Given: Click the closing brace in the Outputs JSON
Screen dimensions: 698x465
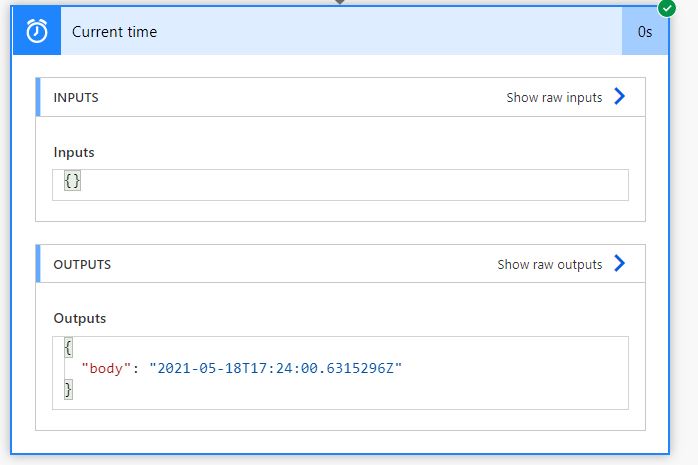Looking at the screenshot, I should point(68,389).
